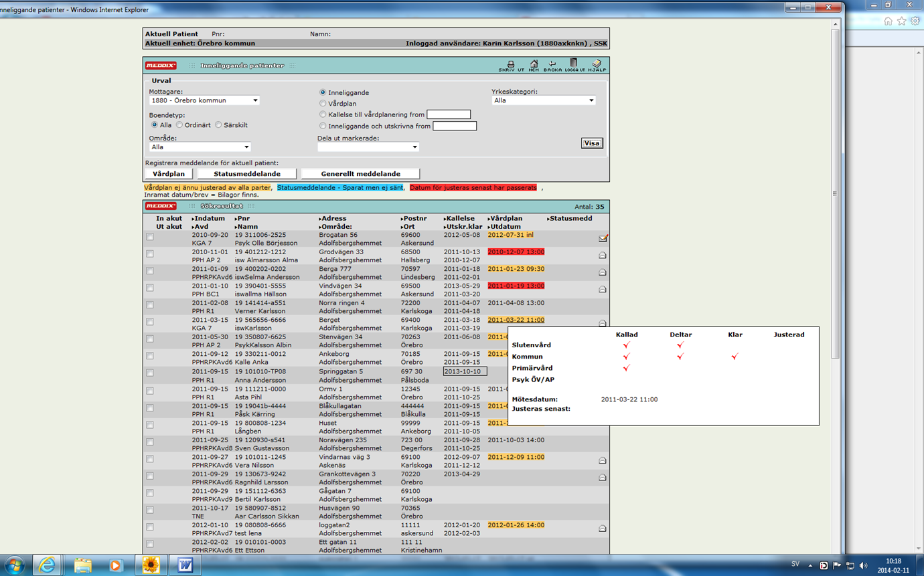This screenshot has width=924, height=576.
Task: Sort results by Statusmedd column header
Action: coord(569,219)
